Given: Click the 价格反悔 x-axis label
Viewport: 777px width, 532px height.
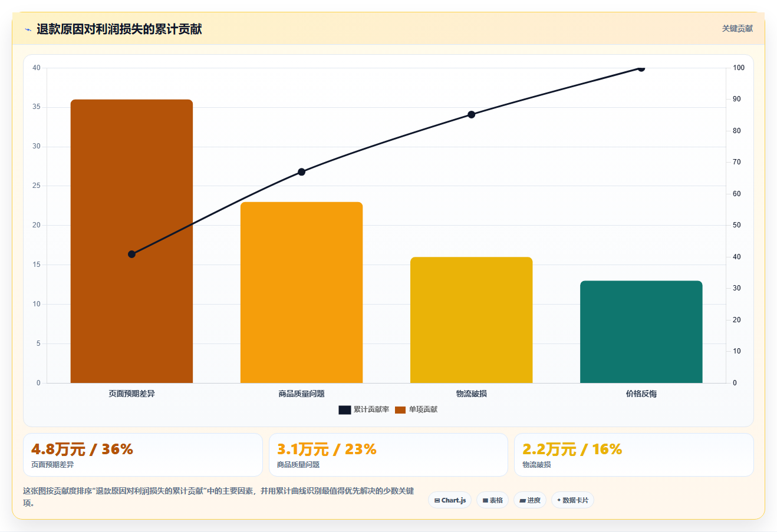Looking at the screenshot, I should point(641,394).
